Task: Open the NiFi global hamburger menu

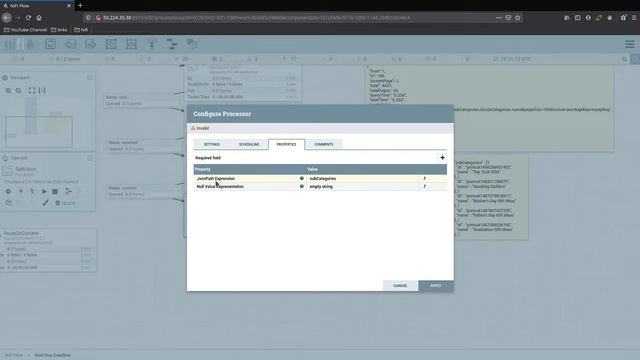Action: click(x=630, y=44)
